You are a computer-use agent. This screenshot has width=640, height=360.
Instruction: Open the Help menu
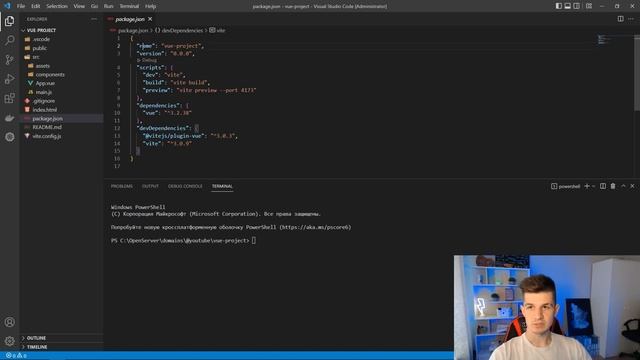[151, 6]
